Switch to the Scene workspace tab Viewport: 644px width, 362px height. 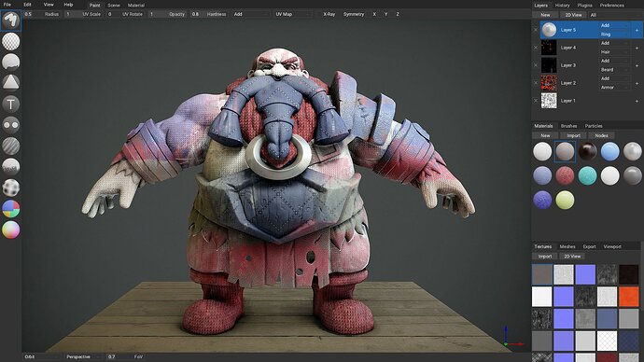[114, 6]
